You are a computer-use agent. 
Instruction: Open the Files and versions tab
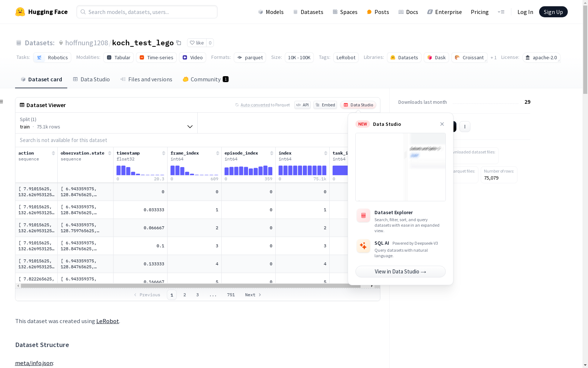146,79
